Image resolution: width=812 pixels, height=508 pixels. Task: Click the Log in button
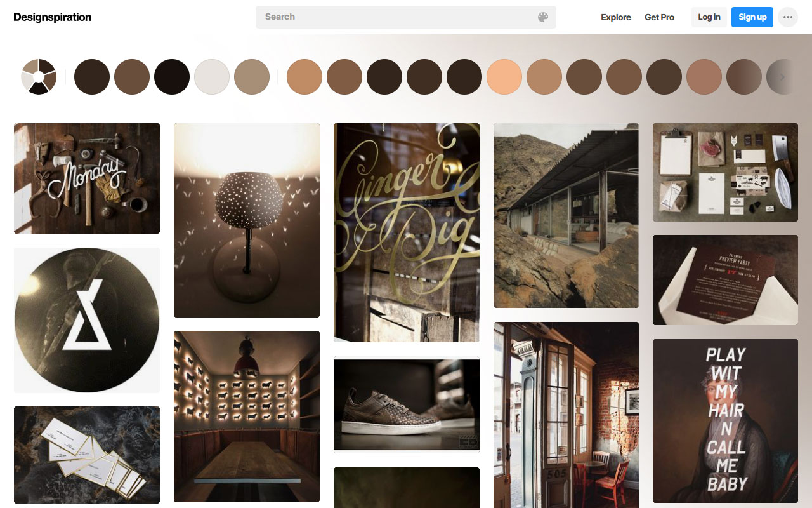[709, 17]
